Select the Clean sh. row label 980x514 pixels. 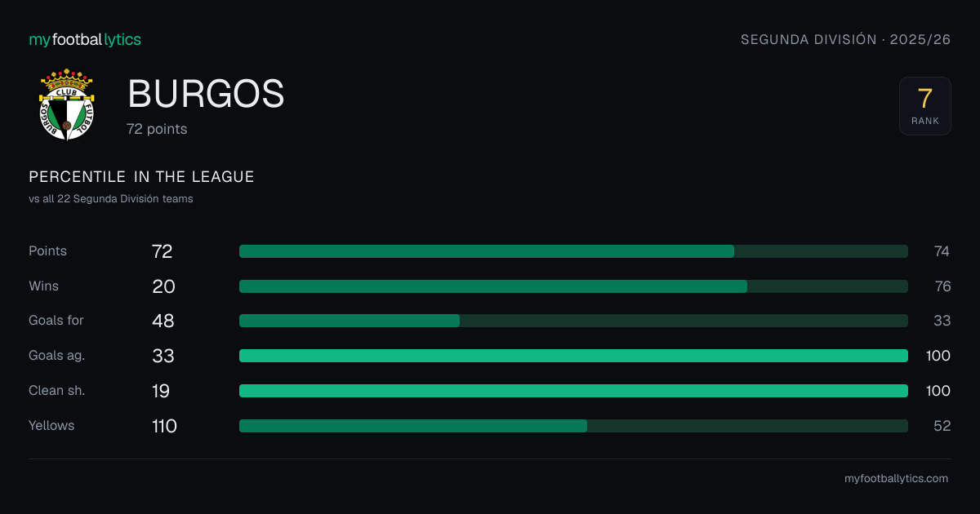(56, 391)
